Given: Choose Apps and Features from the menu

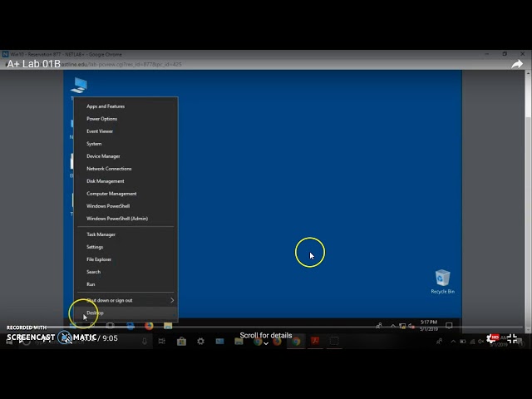Looking at the screenshot, I should [x=126, y=106].
